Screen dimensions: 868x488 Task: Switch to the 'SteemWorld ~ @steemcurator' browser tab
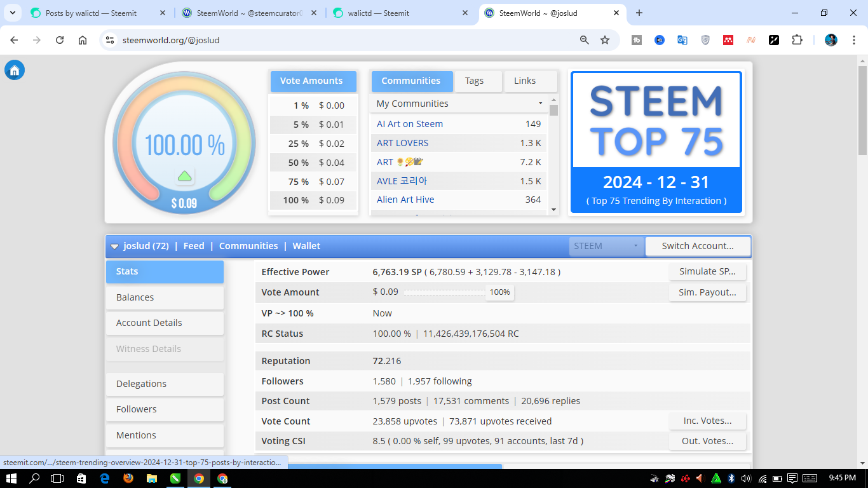point(250,13)
